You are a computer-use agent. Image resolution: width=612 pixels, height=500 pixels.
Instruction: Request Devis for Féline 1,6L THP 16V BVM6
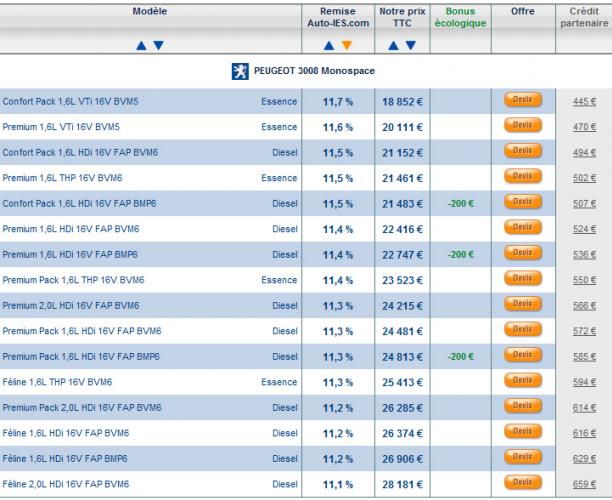click(x=523, y=380)
